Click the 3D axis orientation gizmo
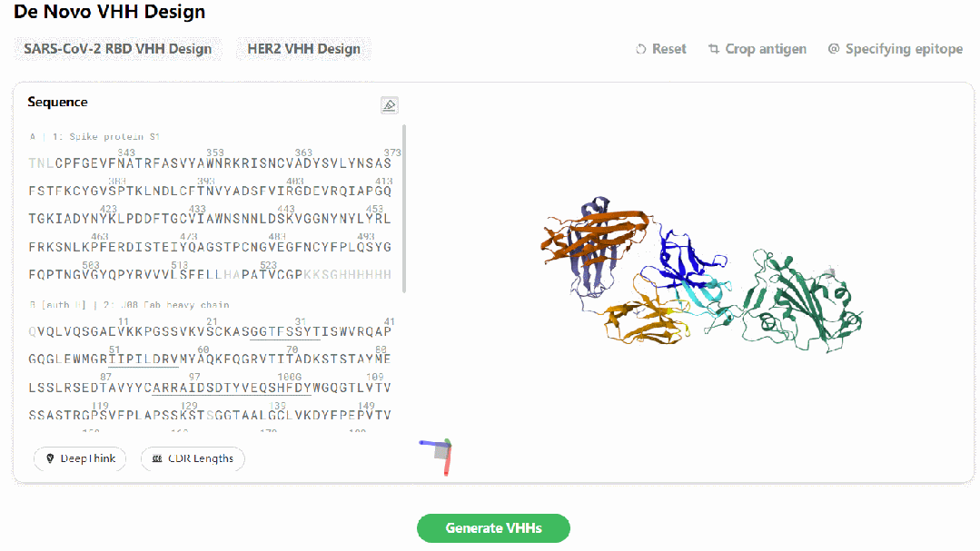 [438, 456]
